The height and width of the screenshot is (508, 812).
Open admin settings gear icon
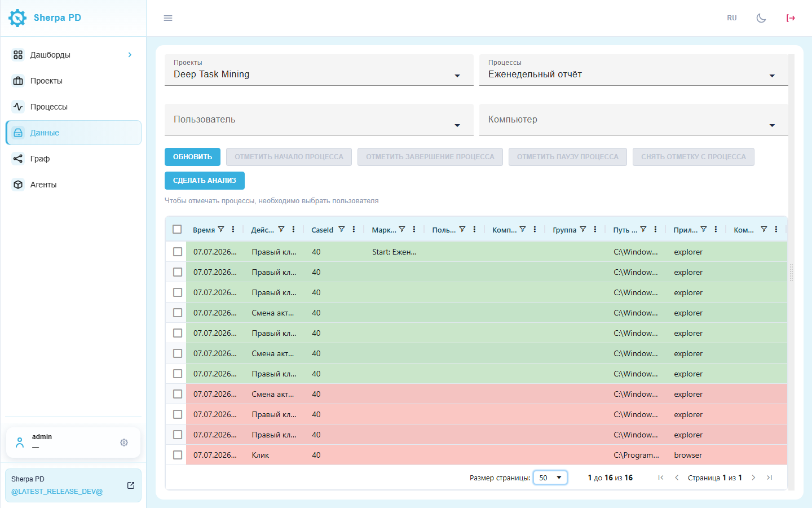pos(124,443)
